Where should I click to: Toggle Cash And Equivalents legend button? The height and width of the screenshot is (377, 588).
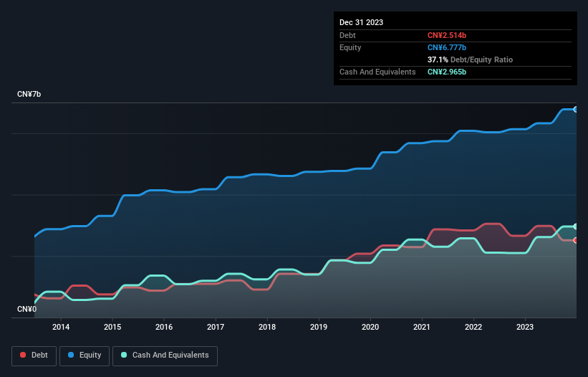point(165,355)
